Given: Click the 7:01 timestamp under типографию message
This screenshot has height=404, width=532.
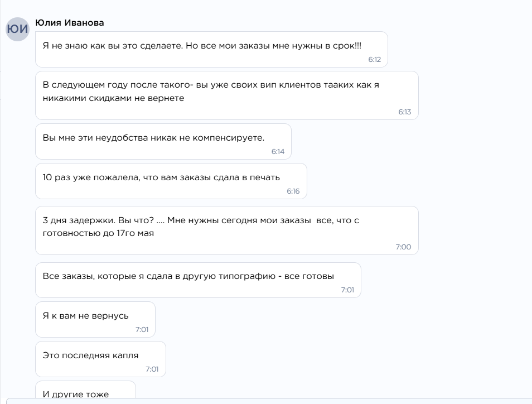Looking at the screenshot, I should click(347, 290).
